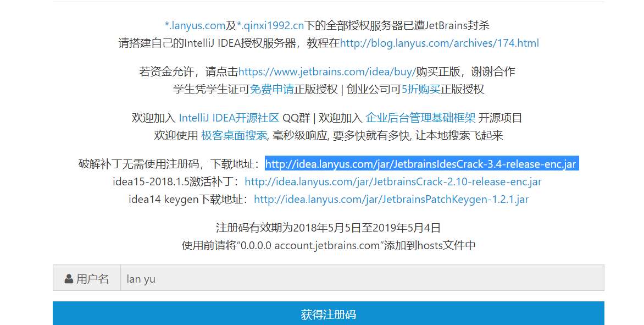Screen dimensions: 644x325
Task: Open the 企业后台管理基础框架 project link
Action: tap(420, 118)
